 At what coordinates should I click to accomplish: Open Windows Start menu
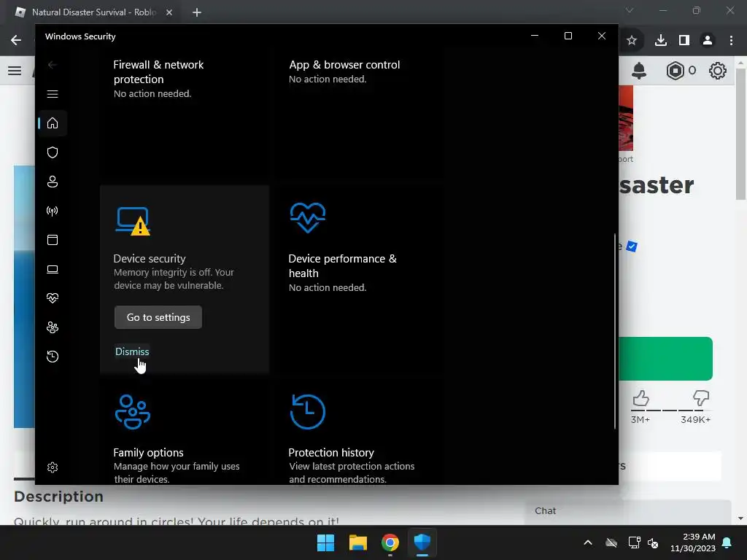point(326,542)
